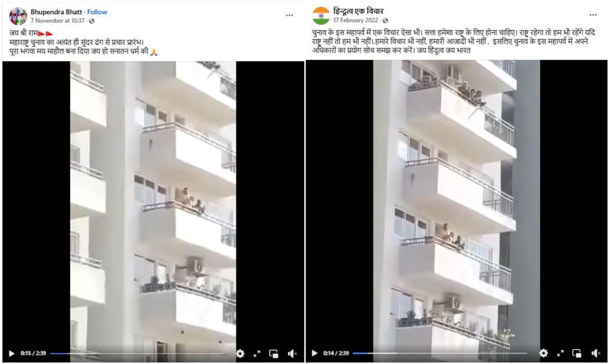Open the 17 February 2022 timestamp
Viewport: 609px width, 364px height.
(x=355, y=20)
